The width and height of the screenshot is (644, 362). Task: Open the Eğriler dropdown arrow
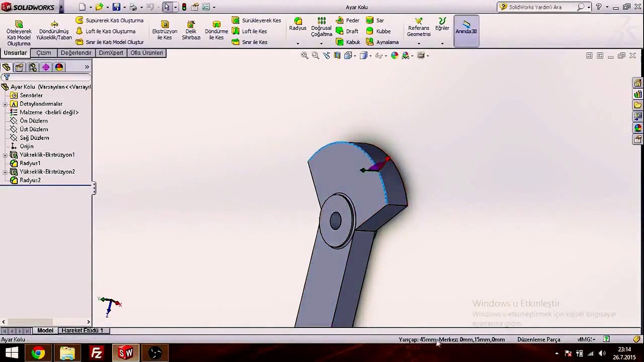point(442,44)
